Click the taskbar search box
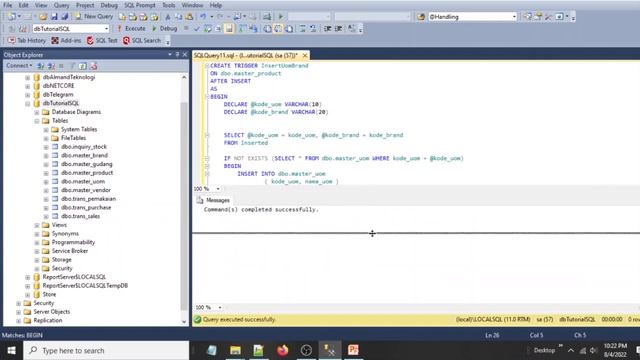Viewport: 640px width, 360px height. [107, 350]
